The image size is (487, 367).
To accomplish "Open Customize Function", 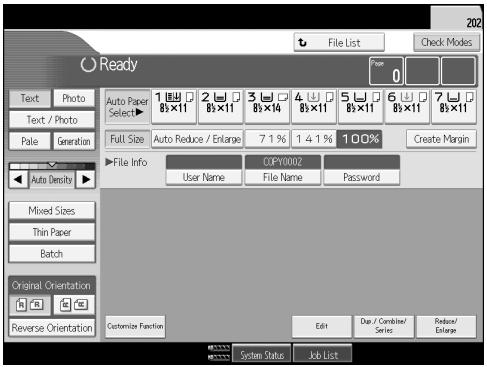I will click(x=135, y=326).
